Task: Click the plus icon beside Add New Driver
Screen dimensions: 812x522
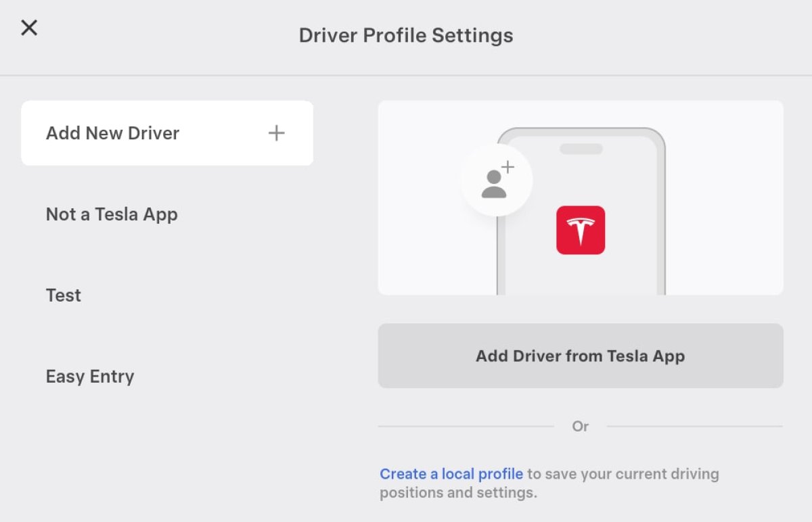Action: [x=276, y=133]
